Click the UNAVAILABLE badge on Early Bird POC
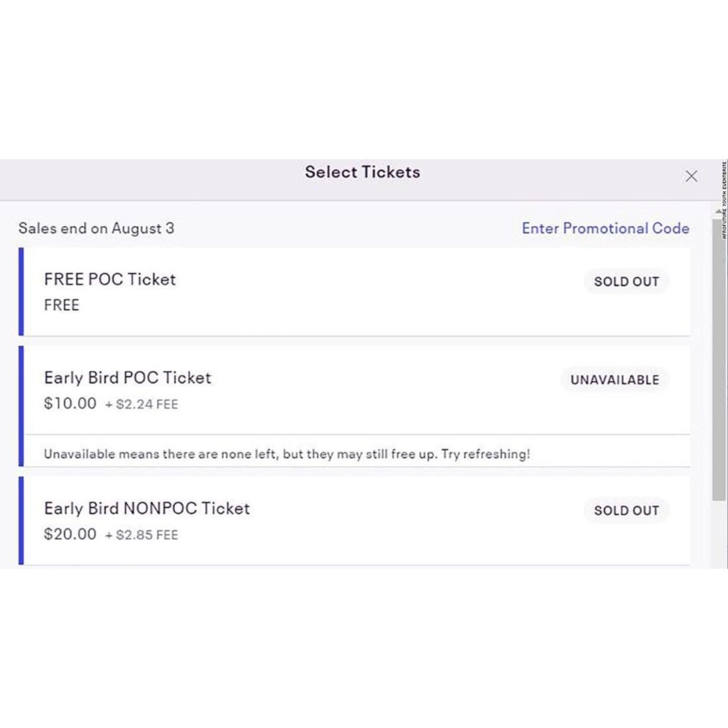This screenshot has width=728, height=728. coord(614,380)
